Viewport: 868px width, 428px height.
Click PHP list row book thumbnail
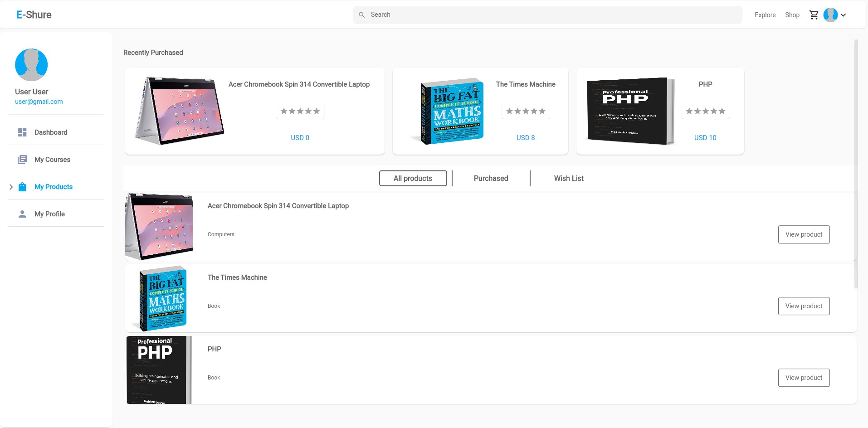pyautogui.click(x=160, y=370)
